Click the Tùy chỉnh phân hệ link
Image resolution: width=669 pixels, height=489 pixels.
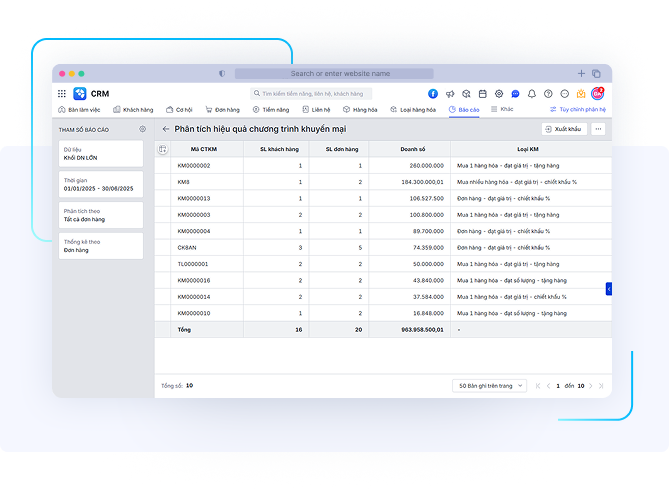coord(578,109)
